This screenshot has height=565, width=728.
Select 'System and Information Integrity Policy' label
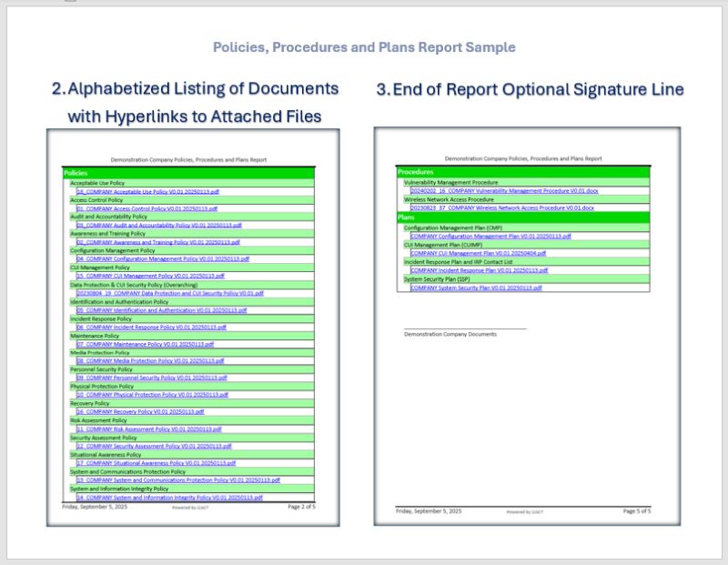119,489
